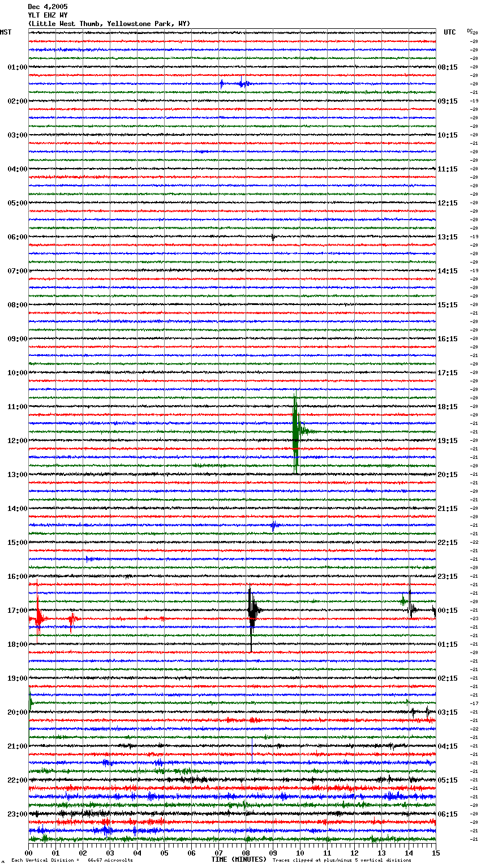Click minute '10' on the bottom time axis
The height and width of the screenshot is (868, 481).
tap(300, 853)
